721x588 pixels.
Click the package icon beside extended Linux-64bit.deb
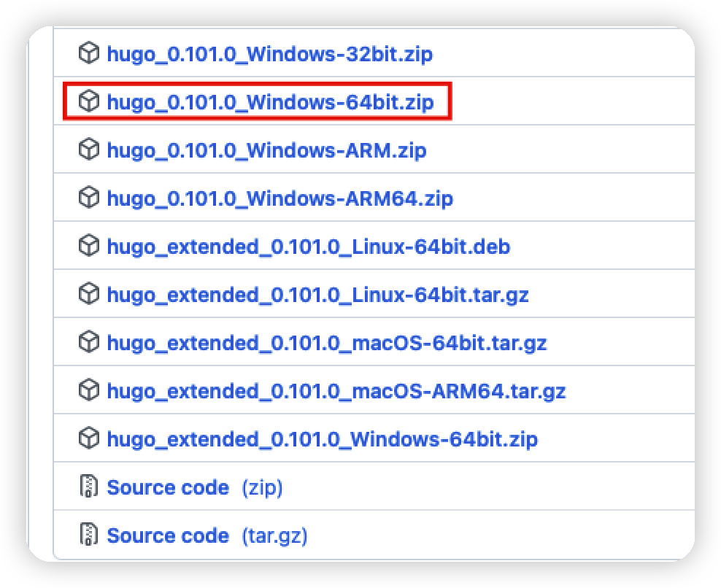coord(88,247)
